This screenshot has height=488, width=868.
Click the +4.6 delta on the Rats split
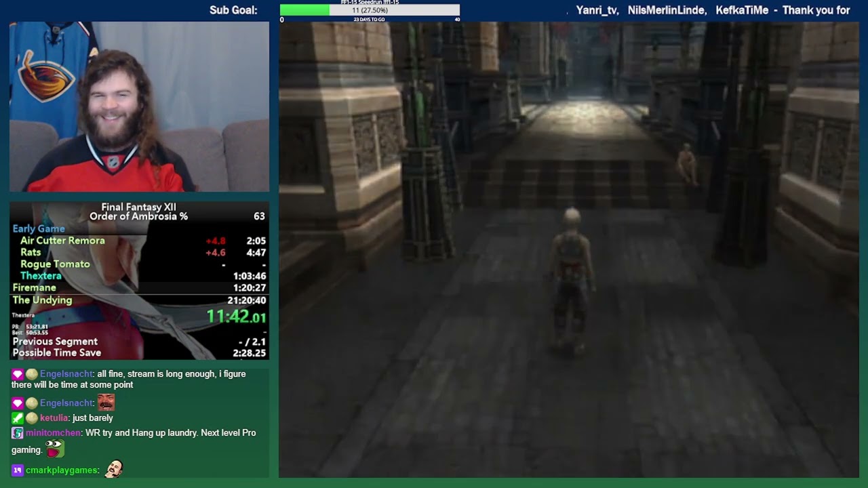pyautogui.click(x=216, y=253)
